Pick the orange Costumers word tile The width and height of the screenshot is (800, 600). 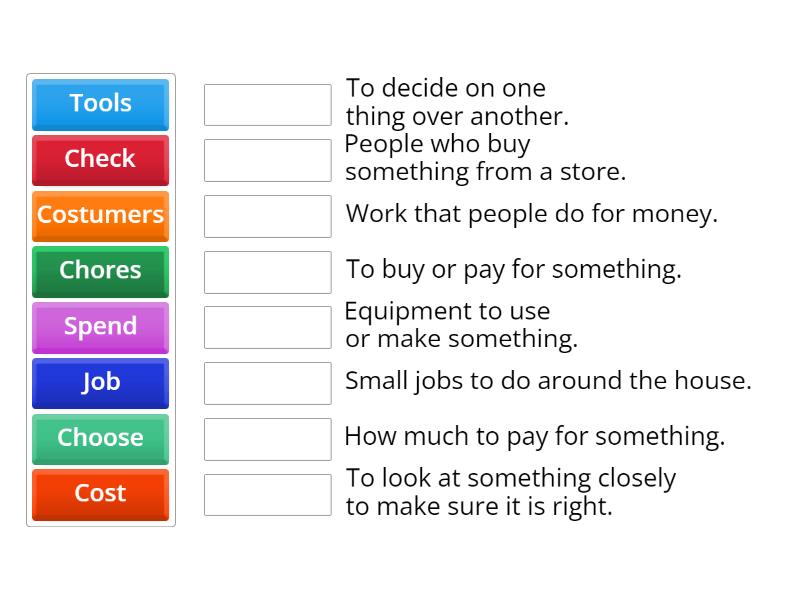(100, 216)
